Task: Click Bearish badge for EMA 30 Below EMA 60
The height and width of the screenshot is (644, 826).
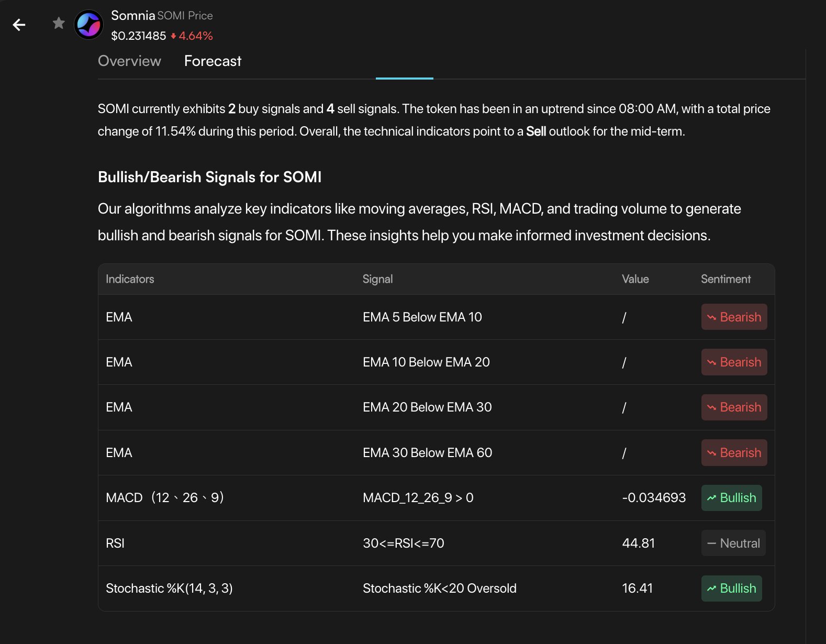Action: pos(734,453)
